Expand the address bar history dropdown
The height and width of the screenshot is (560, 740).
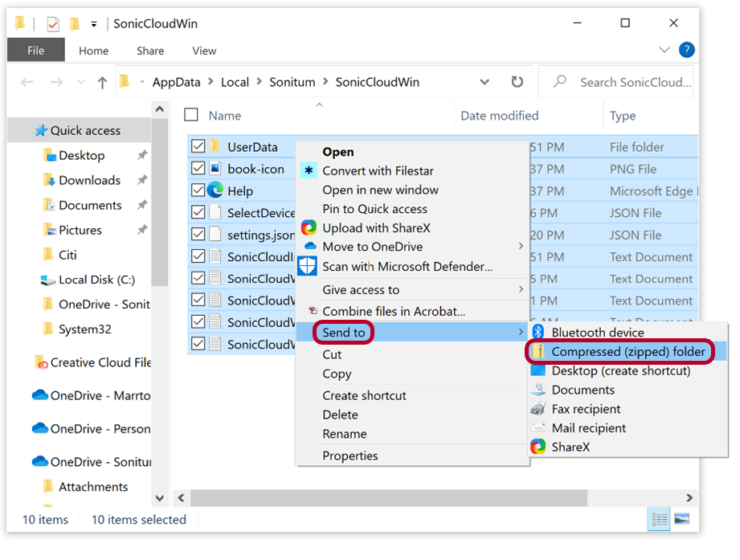(484, 82)
